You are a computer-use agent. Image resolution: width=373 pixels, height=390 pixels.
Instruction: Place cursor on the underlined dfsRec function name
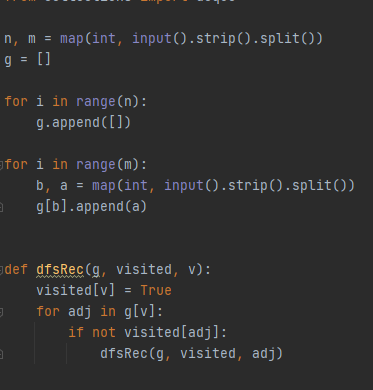[x=60, y=269]
